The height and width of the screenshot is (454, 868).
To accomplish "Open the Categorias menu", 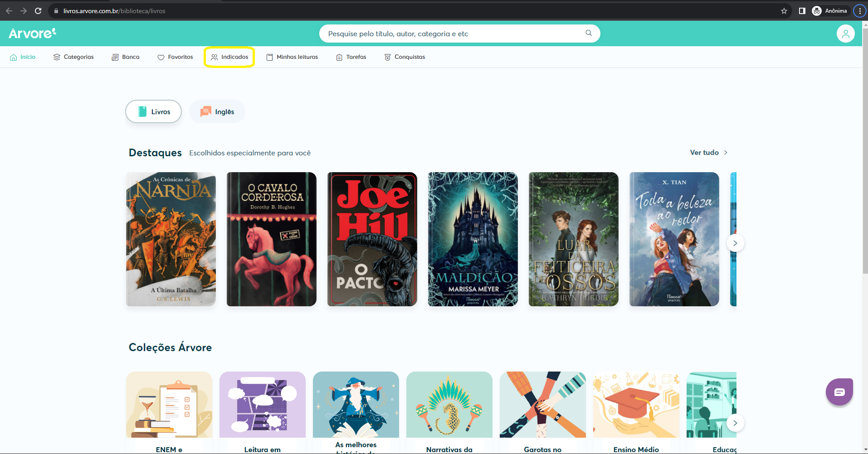I will point(73,57).
